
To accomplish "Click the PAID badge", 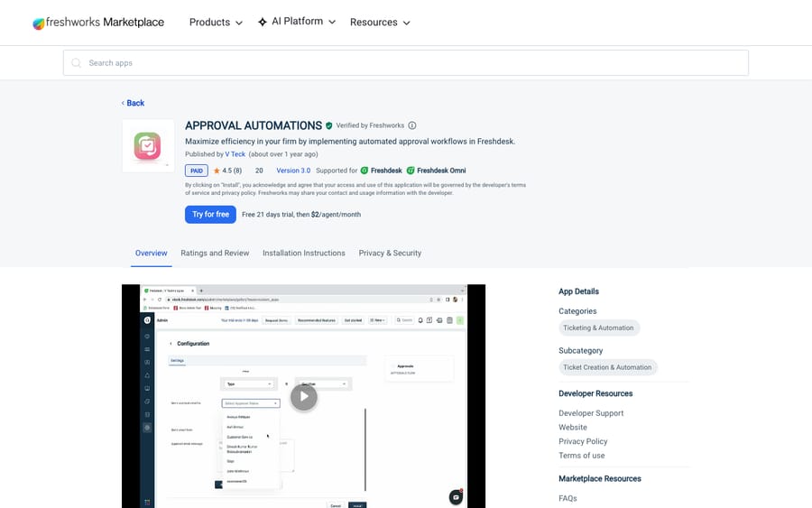I will [x=197, y=171].
